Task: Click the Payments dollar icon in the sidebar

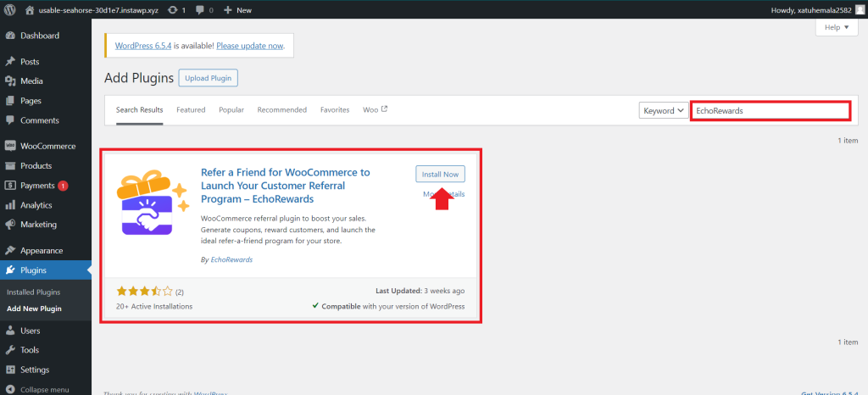Action: pos(10,186)
